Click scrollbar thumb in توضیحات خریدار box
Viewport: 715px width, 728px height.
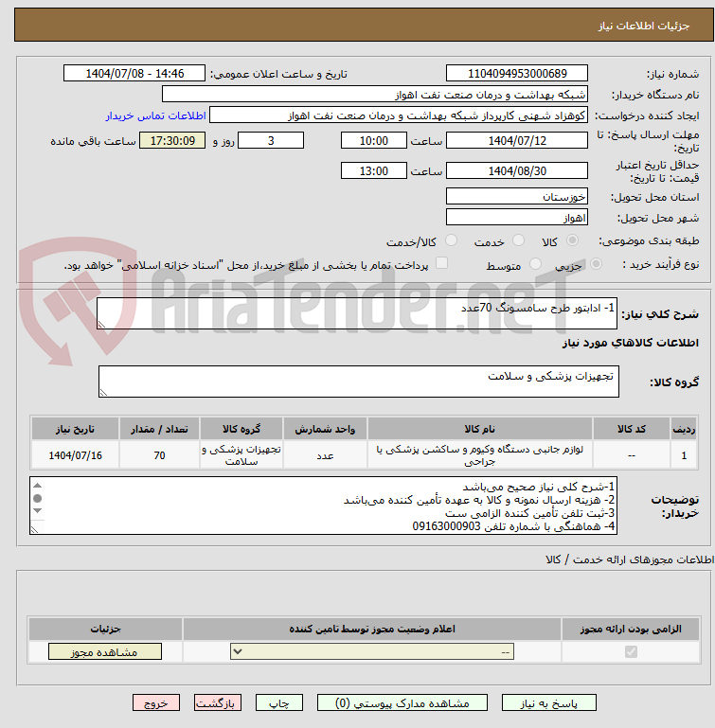38,498
